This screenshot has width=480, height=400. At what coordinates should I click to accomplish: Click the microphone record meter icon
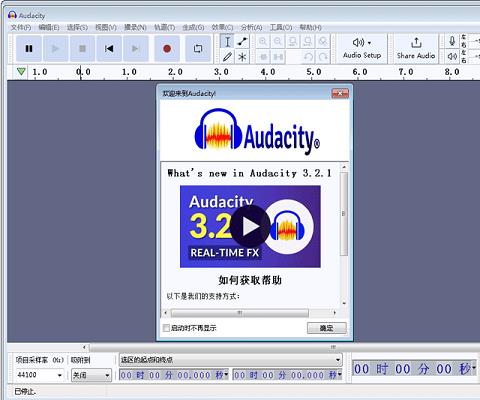pyautogui.click(x=452, y=41)
